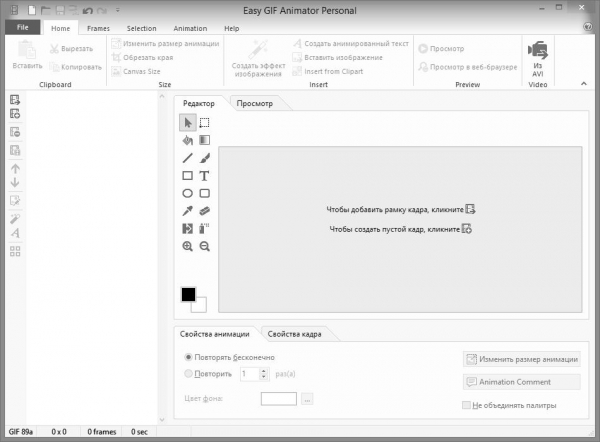Click Изменить размер анимации button in properties
This screenshot has width=600, height=442.
[522, 359]
